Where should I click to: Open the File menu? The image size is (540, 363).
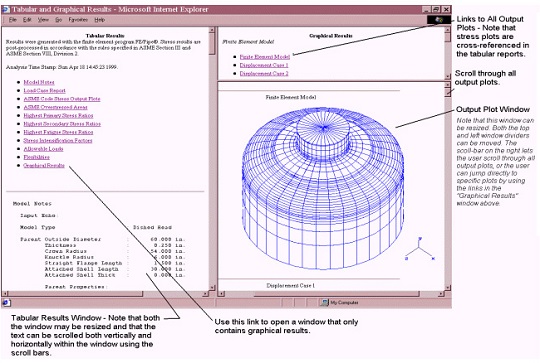click(x=13, y=20)
